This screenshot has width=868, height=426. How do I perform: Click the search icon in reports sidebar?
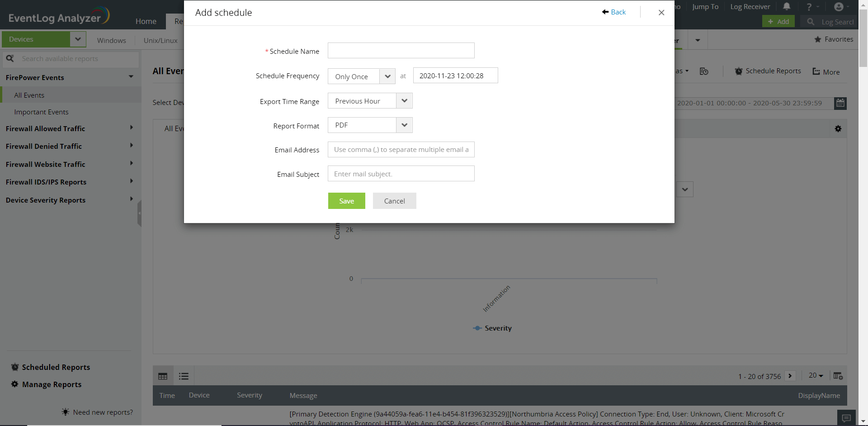(x=10, y=58)
